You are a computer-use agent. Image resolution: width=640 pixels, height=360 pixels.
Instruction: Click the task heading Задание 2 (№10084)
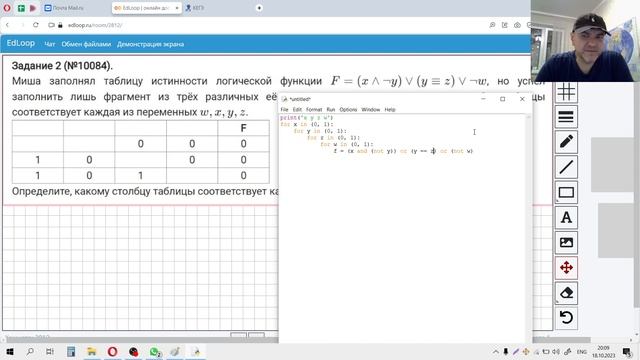click(62, 66)
